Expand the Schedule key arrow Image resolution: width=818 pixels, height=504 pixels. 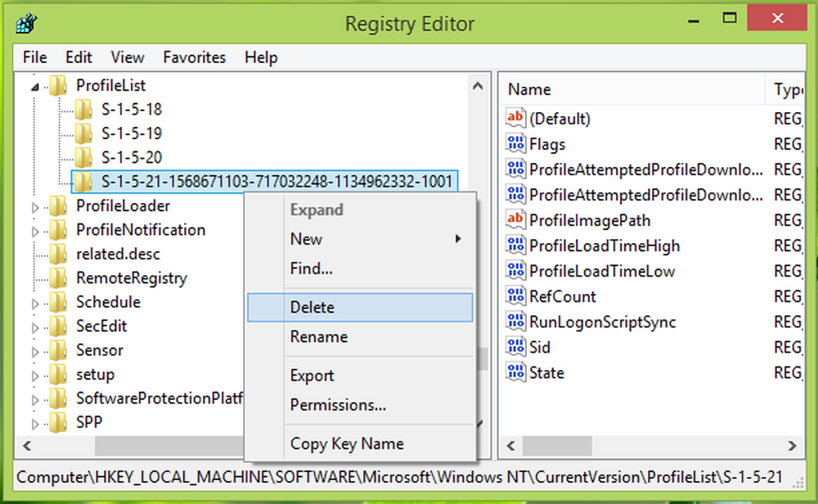pos(35,303)
